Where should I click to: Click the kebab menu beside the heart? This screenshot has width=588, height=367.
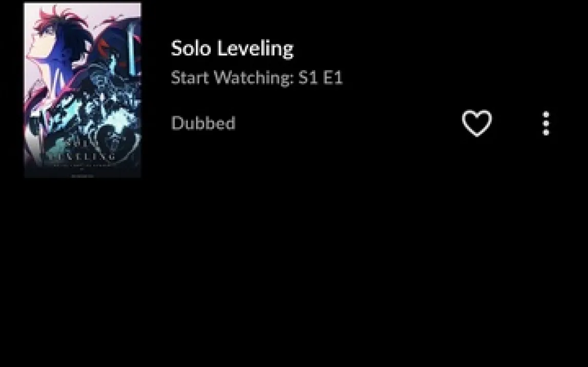point(546,123)
